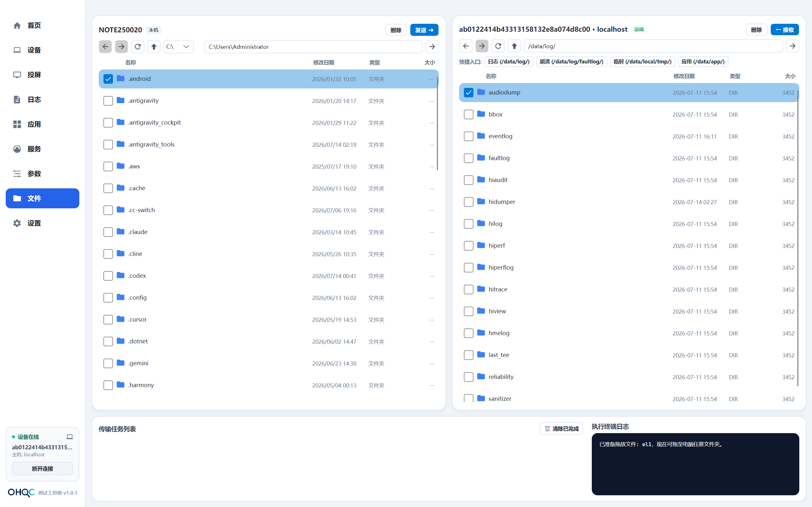Refresh the remote /data/log/ listing
This screenshot has height=507, width=812.
(x=498, y=46)
